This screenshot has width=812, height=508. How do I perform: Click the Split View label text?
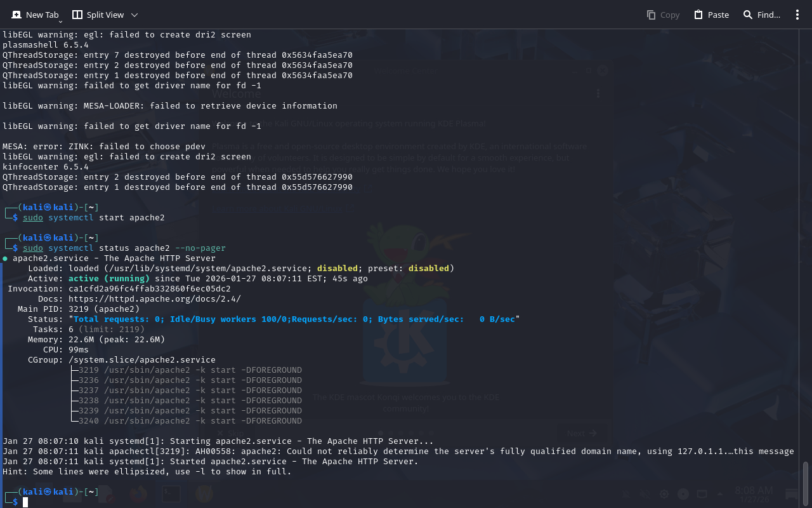(x=105, y=15)
